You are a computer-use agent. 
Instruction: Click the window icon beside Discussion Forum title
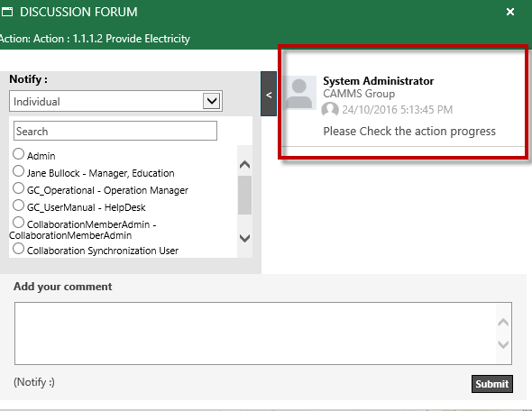[7, 13]
